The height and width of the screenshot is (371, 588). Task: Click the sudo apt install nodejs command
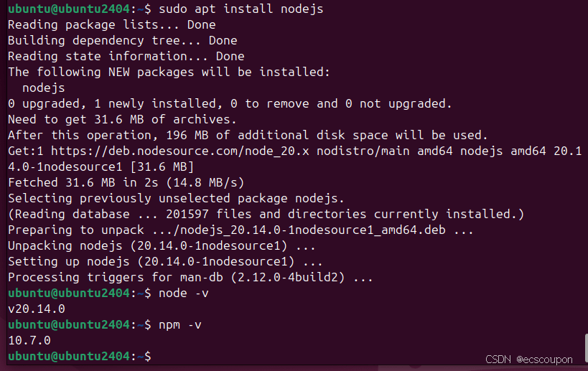[241, 9]
